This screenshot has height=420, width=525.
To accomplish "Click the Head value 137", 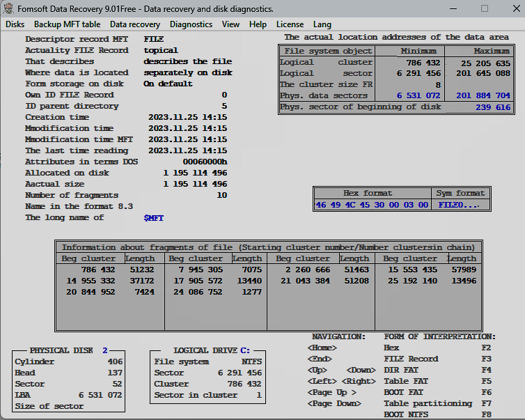I will pos(115,373).
